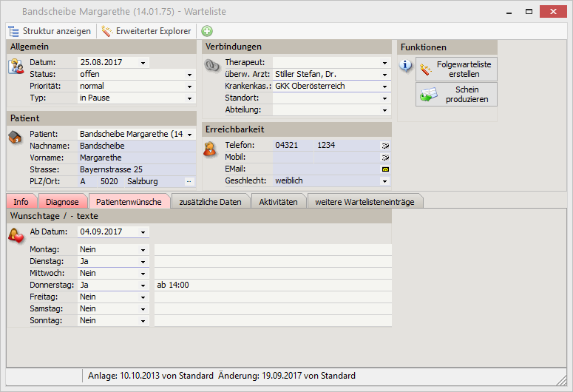Click the Montag text field

[x=272, y=250]
